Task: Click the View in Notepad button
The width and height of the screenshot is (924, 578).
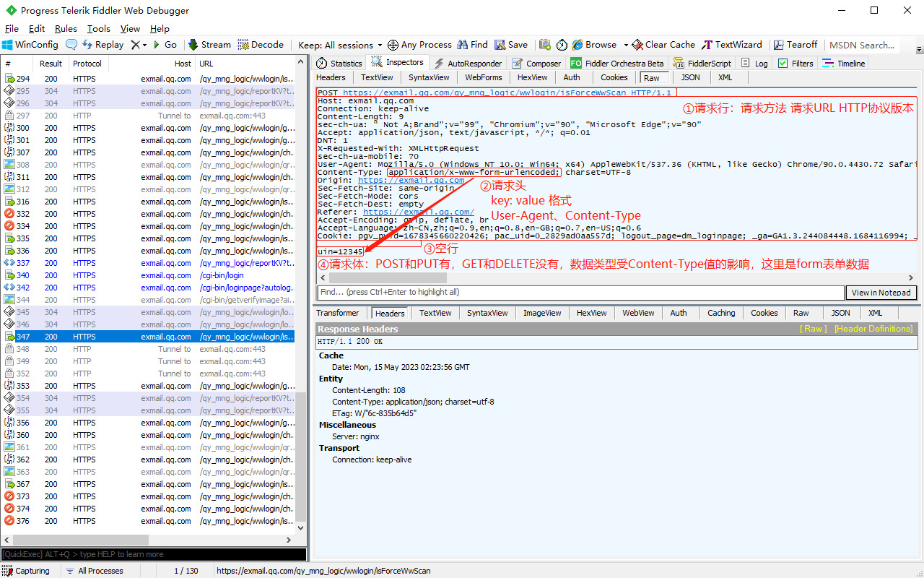Action: (881, 293)
